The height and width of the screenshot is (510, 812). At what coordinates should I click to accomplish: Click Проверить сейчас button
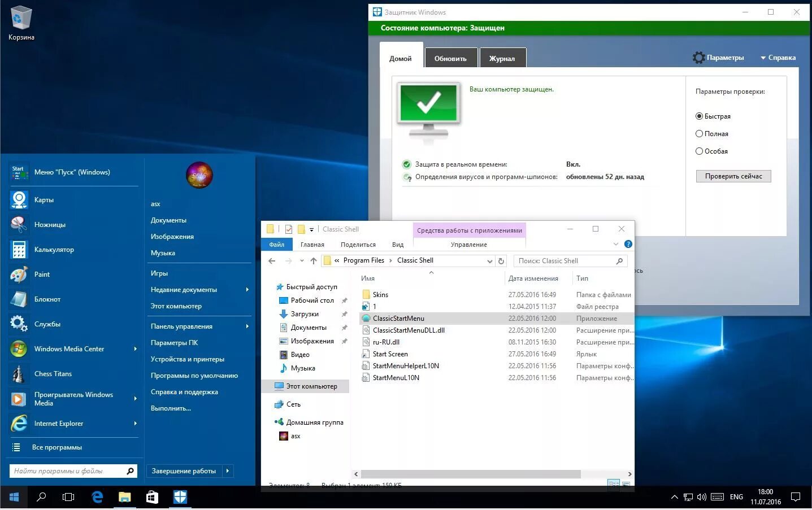point(733,176)
